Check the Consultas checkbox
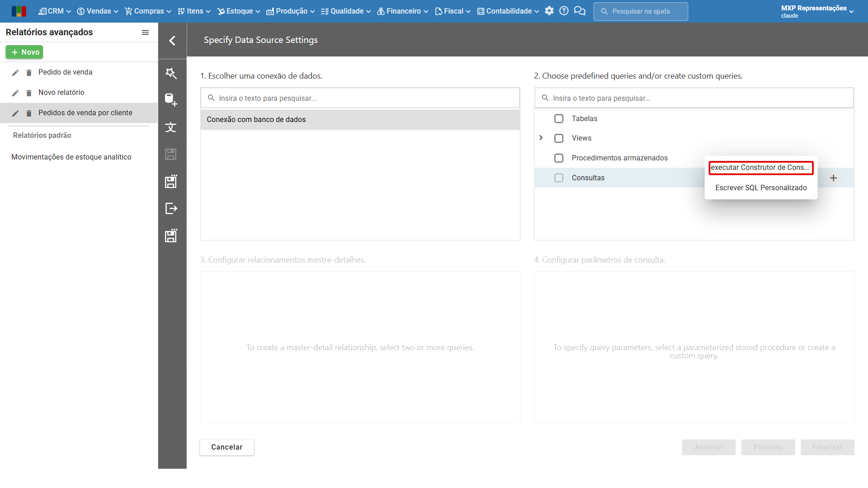This screenshot has height=488, width=868. tap(559, 178)
